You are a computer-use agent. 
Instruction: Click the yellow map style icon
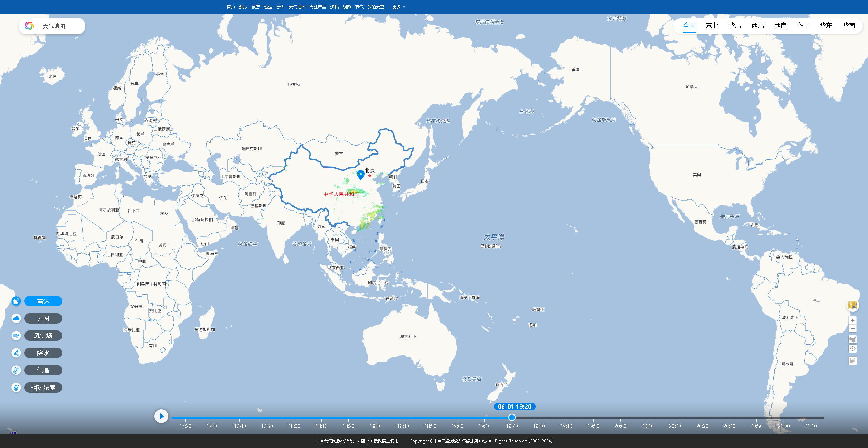tap(852, 305)
